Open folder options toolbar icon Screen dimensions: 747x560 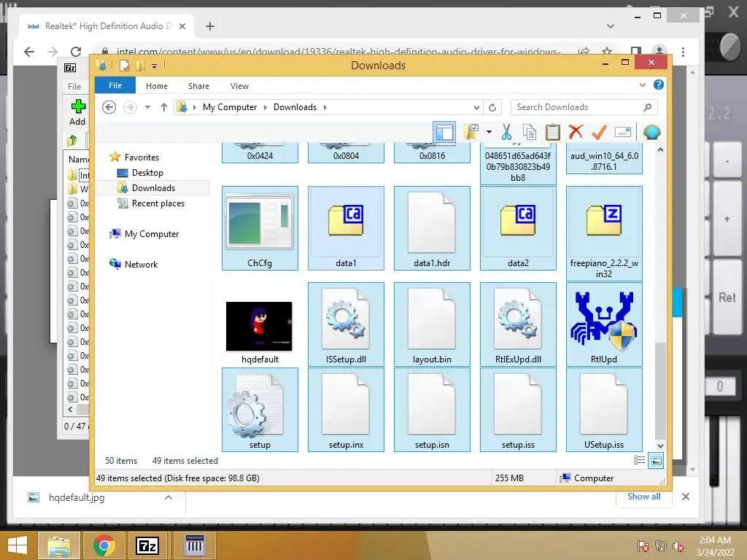472,132
